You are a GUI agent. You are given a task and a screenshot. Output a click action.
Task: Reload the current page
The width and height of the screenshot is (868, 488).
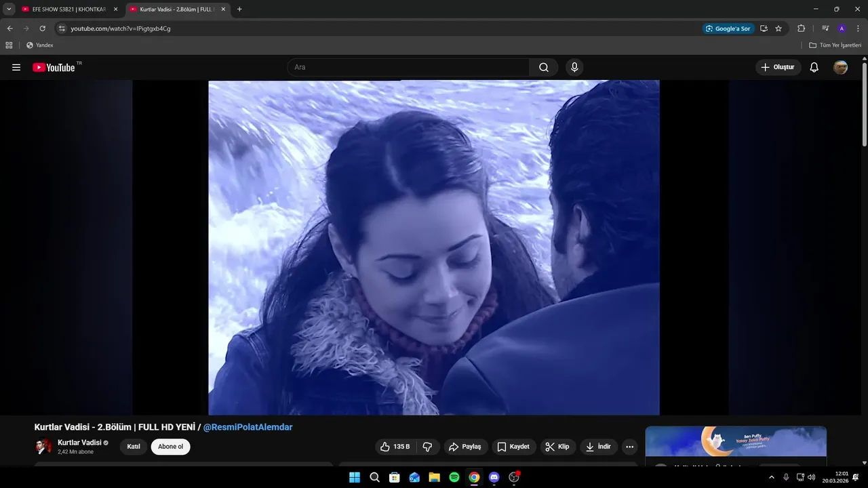click(42, 28)
